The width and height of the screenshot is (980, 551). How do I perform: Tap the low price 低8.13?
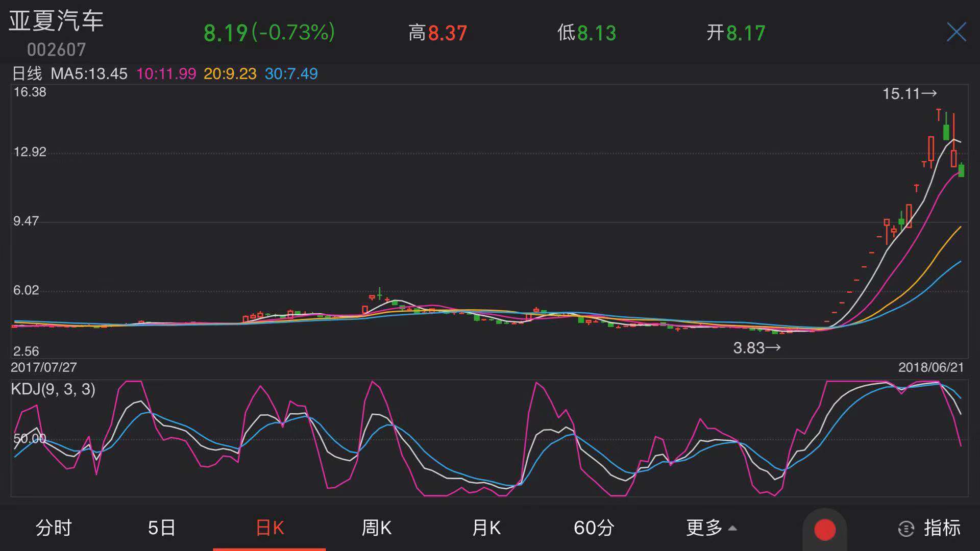586,33
